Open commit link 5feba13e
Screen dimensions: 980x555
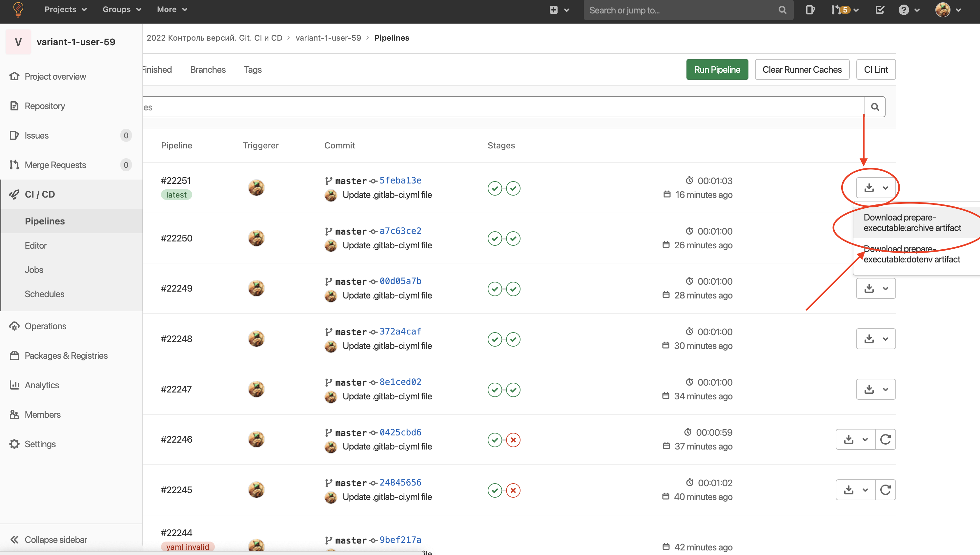(x=400, y=180)
